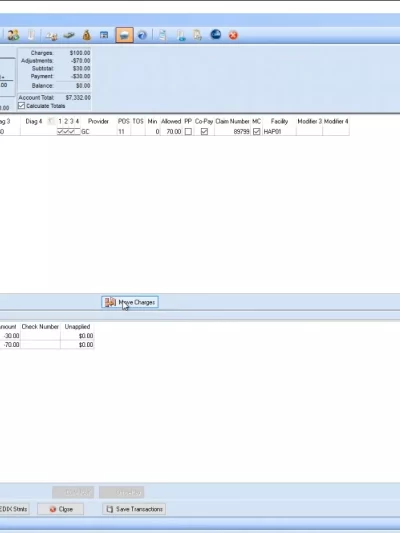Click the Facility column header

tap(279, 121)
